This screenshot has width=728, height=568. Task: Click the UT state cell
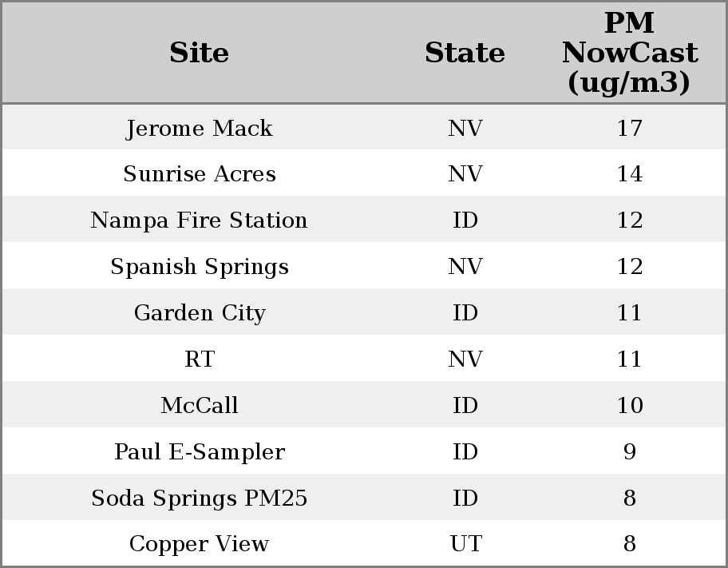465,544
